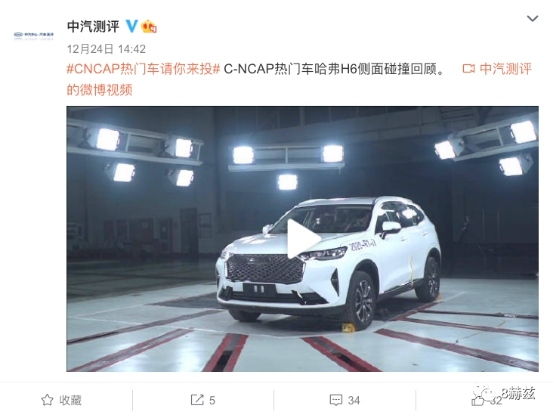Screen dimensions: 554x418
Task: Click the blue verified V badge
Action: pos(132,26)
